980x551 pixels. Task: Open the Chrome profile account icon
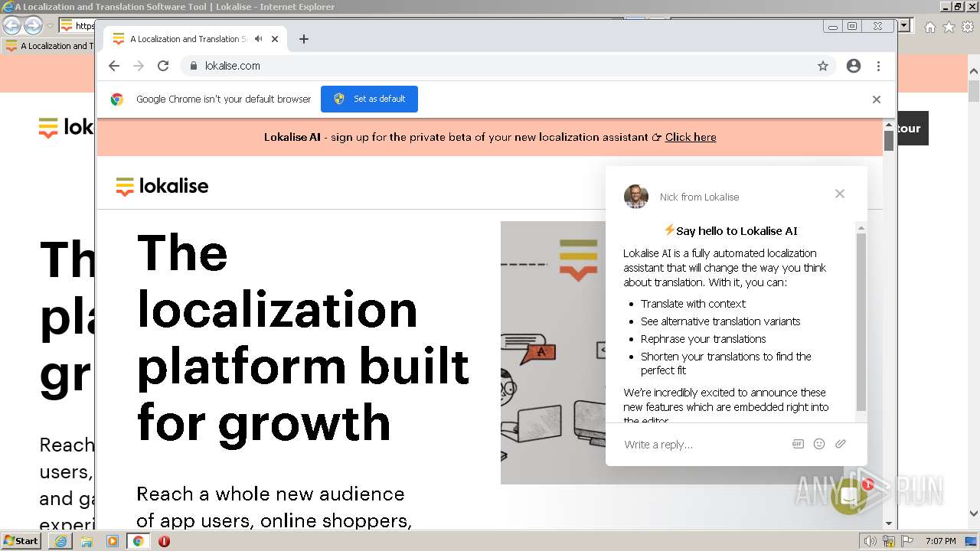click(x=854, y=66)
